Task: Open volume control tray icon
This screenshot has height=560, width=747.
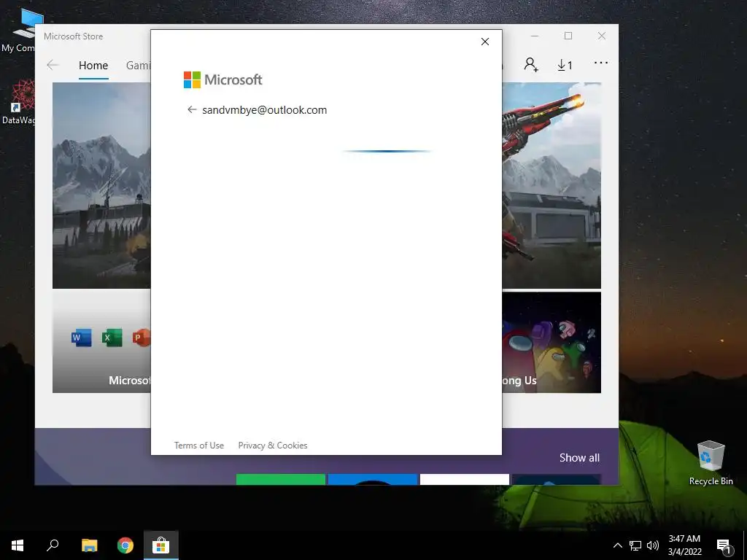Action: [x=653, y=545]
